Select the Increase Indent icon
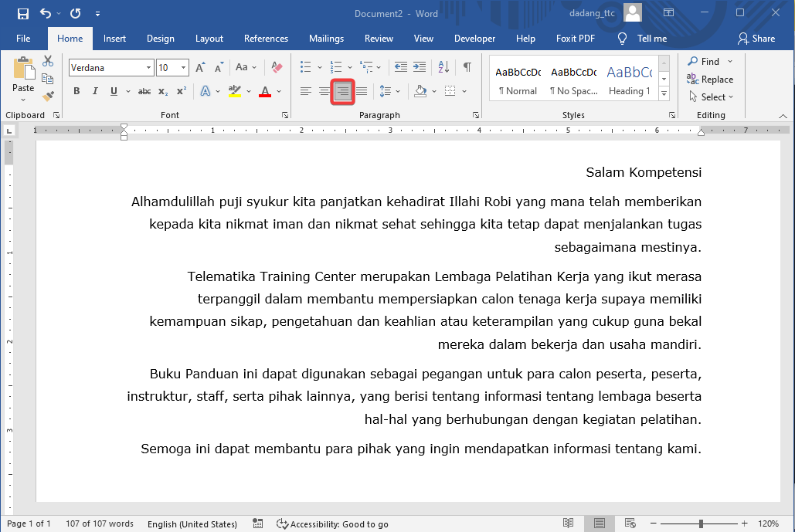This screenshot has height=532, width=795. (420, 67)
